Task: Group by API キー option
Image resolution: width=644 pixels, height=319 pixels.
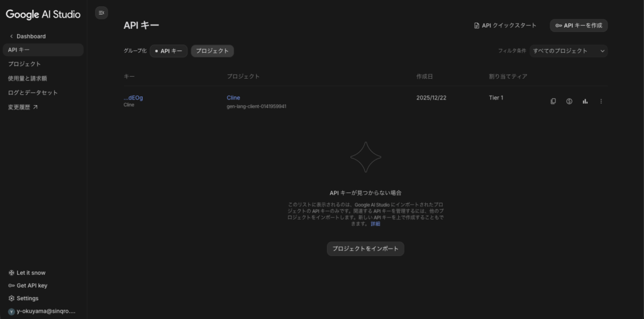Action: point(169,51)
